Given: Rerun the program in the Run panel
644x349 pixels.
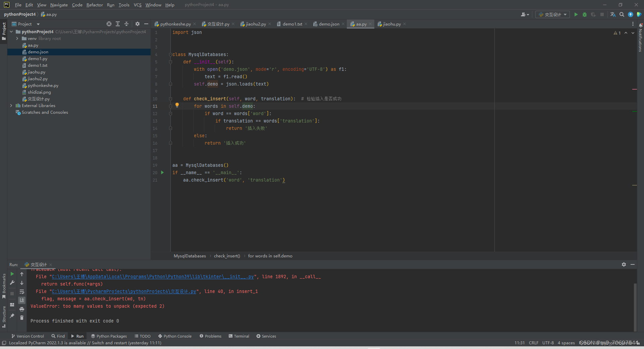Looking at the screenshot, I should pos(12,274).
